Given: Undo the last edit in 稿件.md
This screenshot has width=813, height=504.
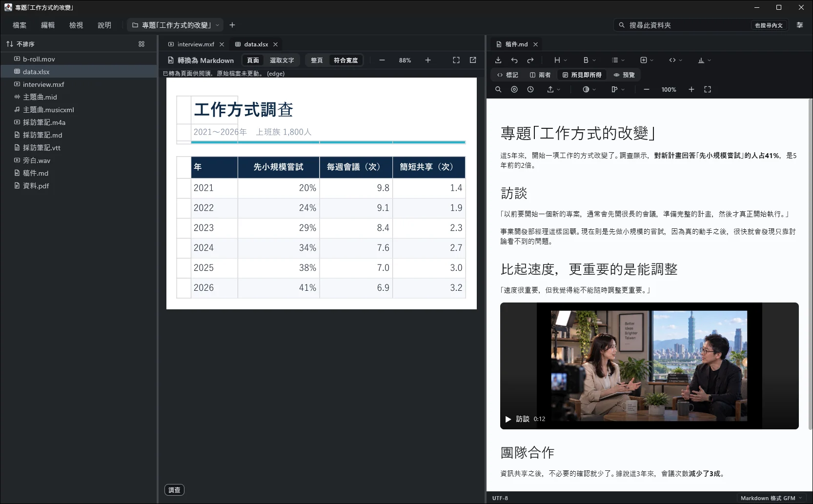Looking at the screenshot, I should [x=514, y=60].
